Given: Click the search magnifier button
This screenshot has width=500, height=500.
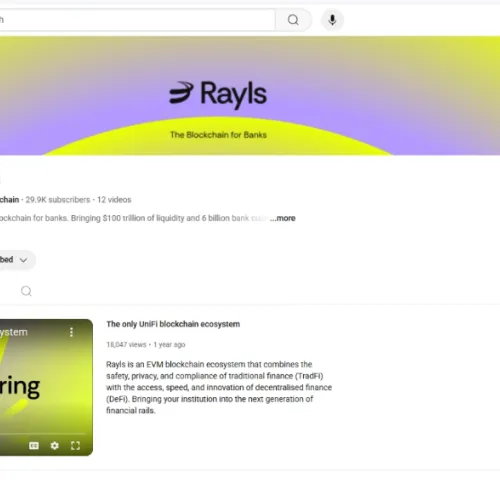Looking at the screenshot, I should tap(293, 20).
